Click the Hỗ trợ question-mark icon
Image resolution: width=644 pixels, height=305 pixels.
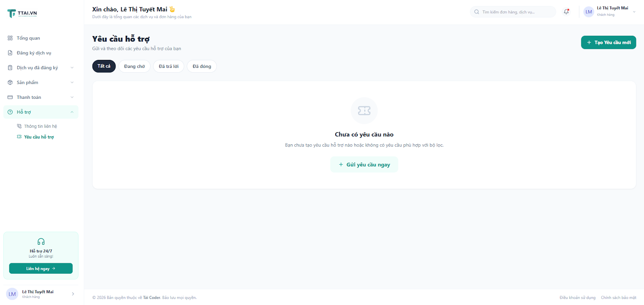pos(10,112)
